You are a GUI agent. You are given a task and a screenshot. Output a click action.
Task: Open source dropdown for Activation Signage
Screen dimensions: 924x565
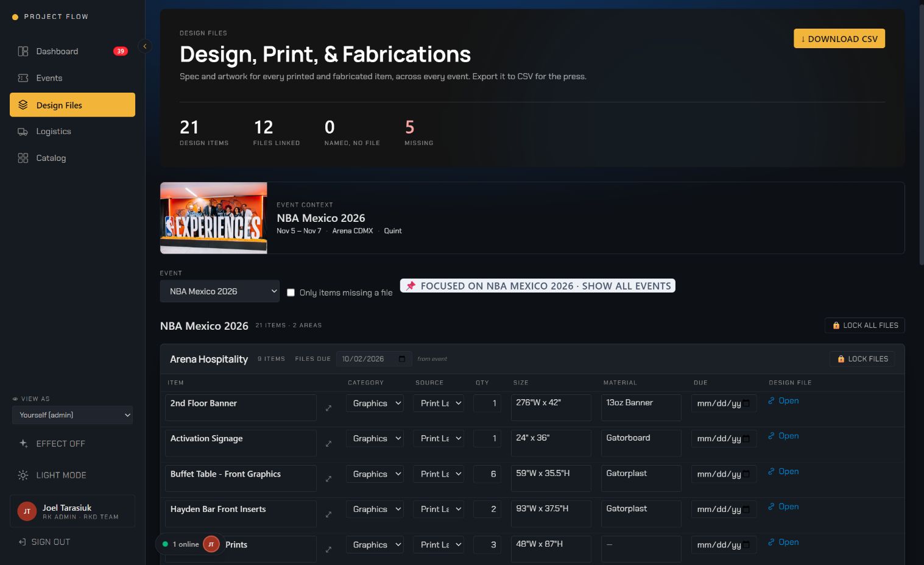[x=439, y=439]
